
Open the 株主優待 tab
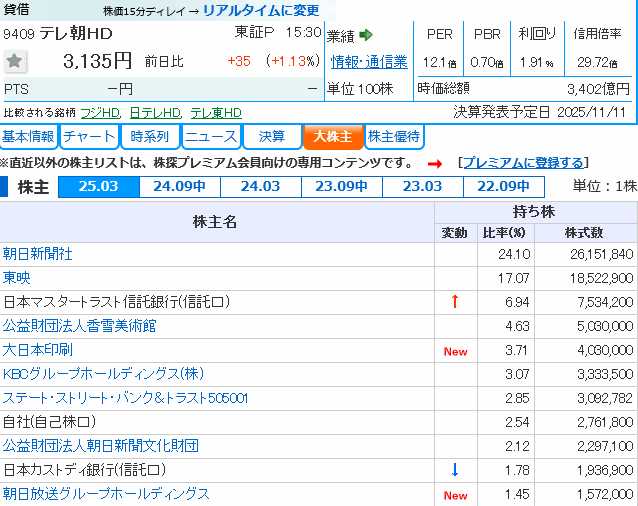click(394, 137)
